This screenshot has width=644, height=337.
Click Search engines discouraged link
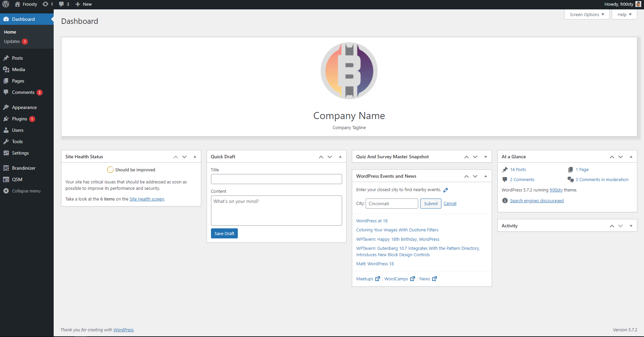(537, 201)
